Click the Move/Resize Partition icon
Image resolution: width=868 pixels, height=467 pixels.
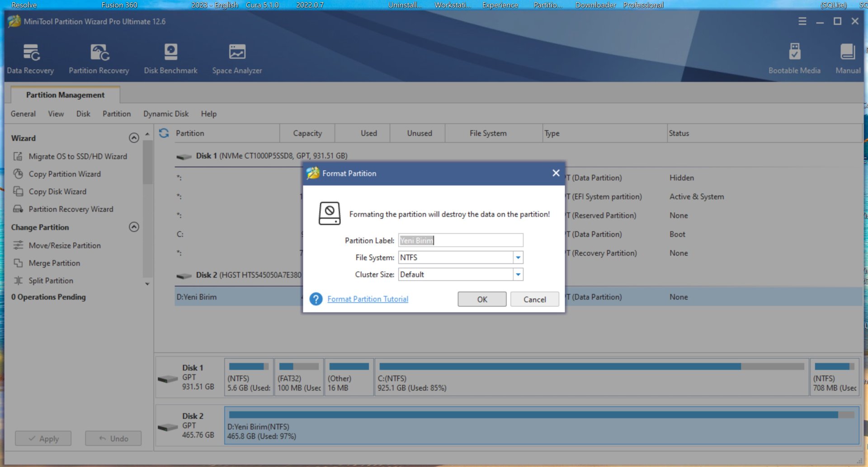18,245
